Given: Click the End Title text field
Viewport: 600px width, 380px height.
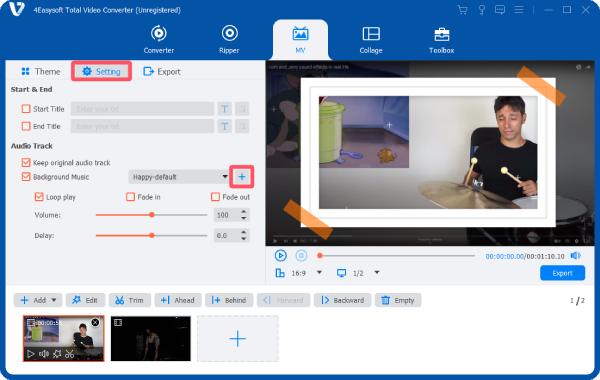Looking at the screenshot, I should point(142,126).
